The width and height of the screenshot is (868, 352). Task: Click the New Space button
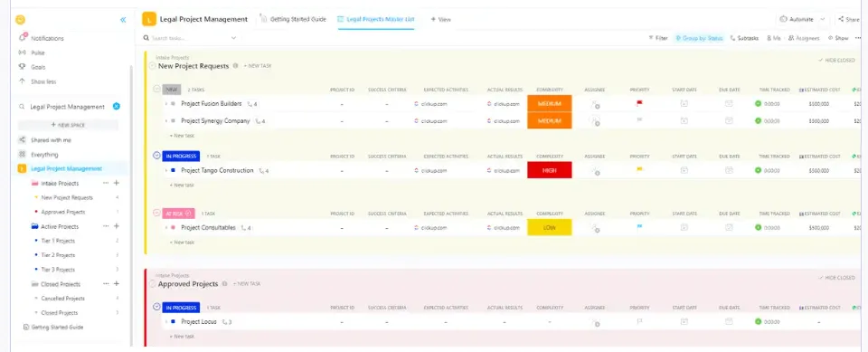click(x=68, y=125)
